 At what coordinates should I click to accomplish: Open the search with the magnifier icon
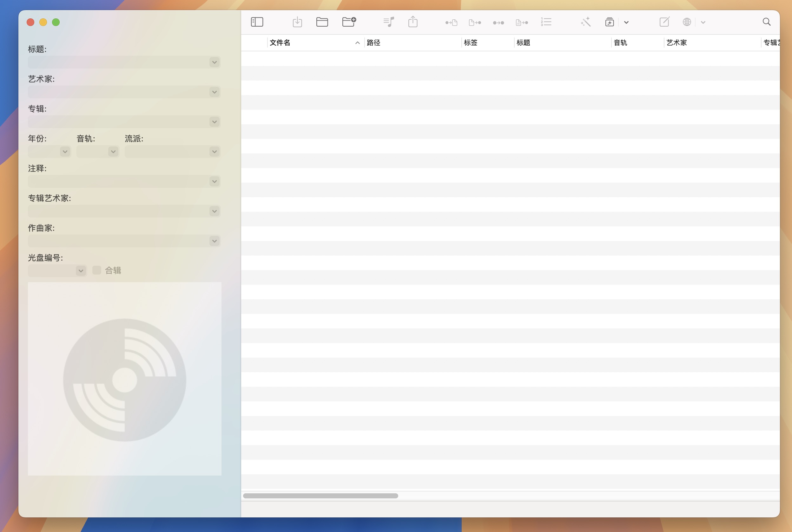click(766, 22)
